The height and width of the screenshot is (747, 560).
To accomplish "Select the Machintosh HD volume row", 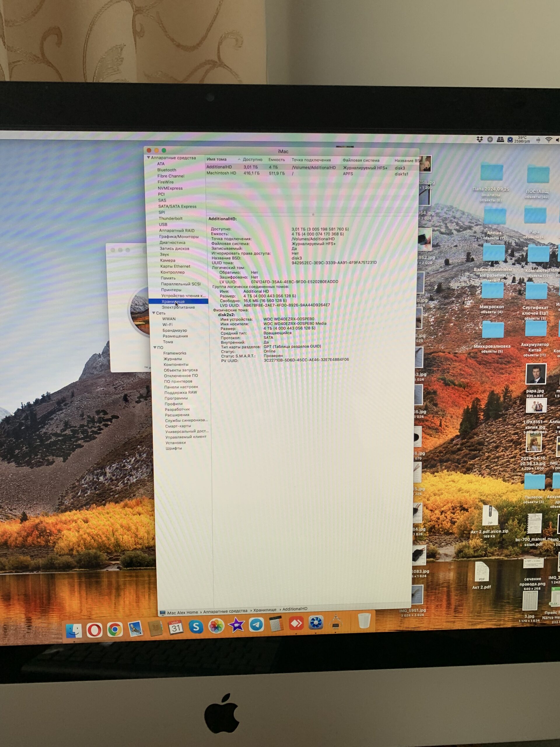I will pyautogui.click(x=312, y=174).
